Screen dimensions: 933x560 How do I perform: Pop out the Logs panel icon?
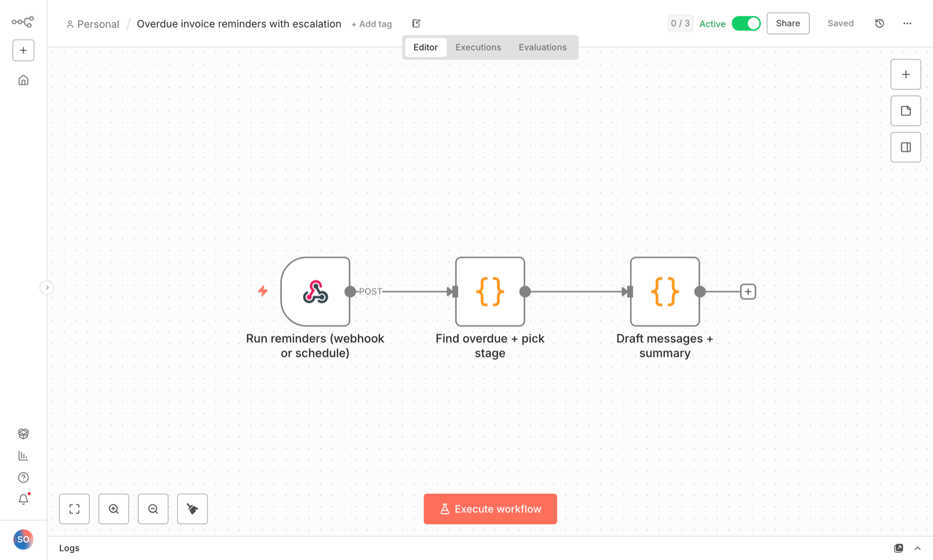(899, 548)
